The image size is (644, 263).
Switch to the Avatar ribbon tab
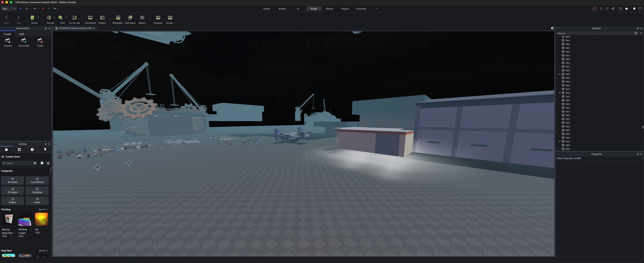(282, 9)
